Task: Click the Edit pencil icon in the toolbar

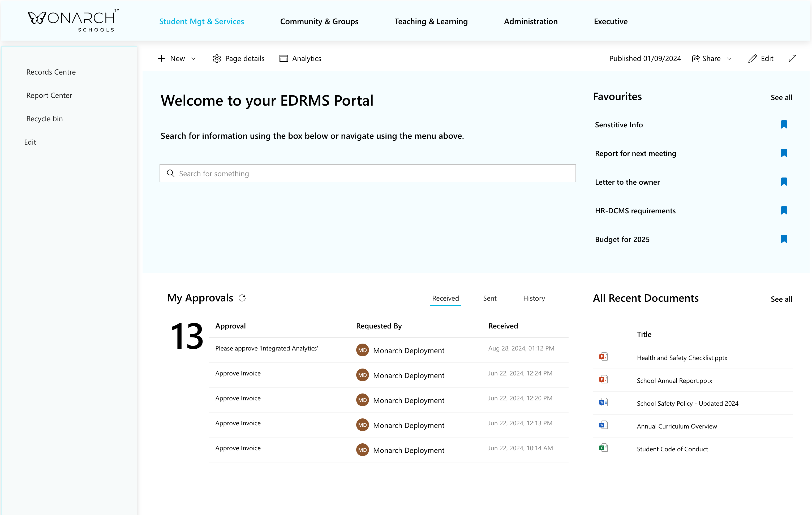Action: [752, 59]
